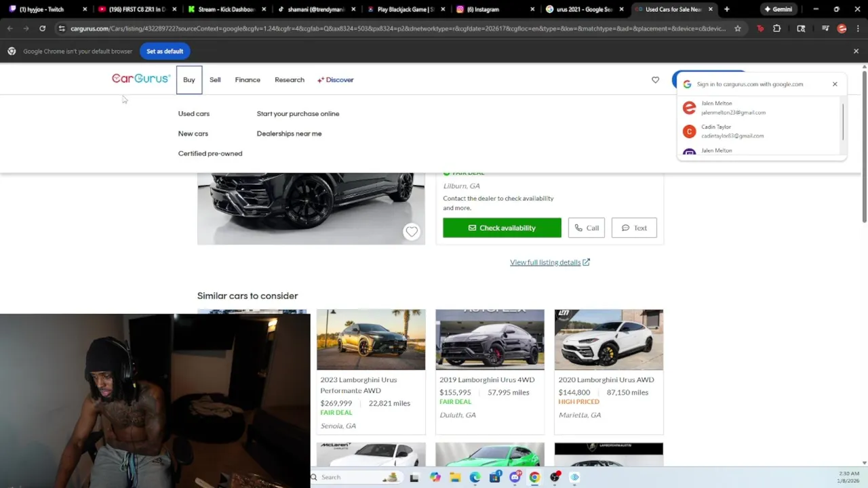Open the Research menu
This screenshot has width=868, height=488.
pyautogui.click(x=290, y=80)
